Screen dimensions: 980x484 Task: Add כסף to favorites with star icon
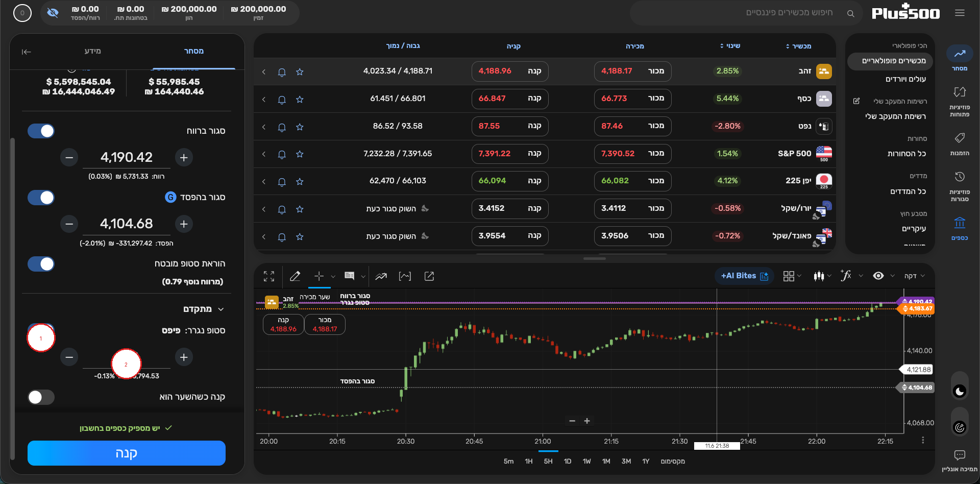point(300,100)
